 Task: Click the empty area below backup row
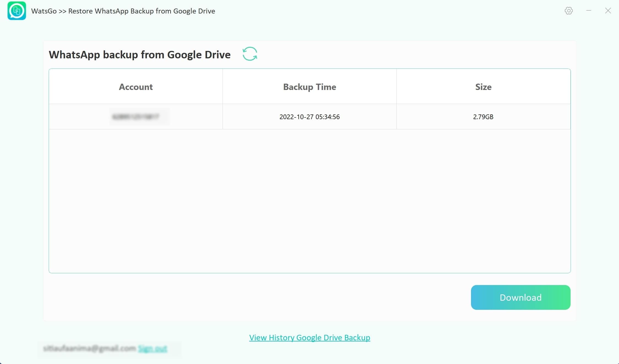point(309,201)
